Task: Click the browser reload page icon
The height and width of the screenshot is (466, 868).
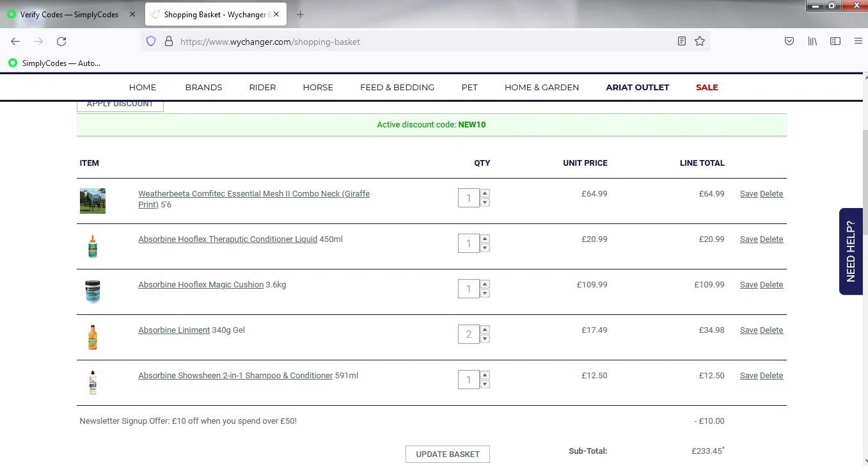Action: click(61, 42)
